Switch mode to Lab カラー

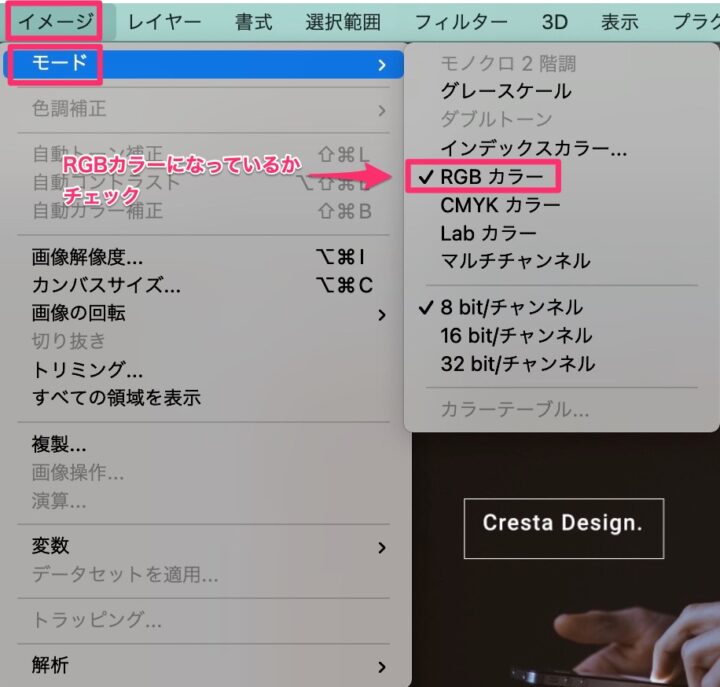561,233
